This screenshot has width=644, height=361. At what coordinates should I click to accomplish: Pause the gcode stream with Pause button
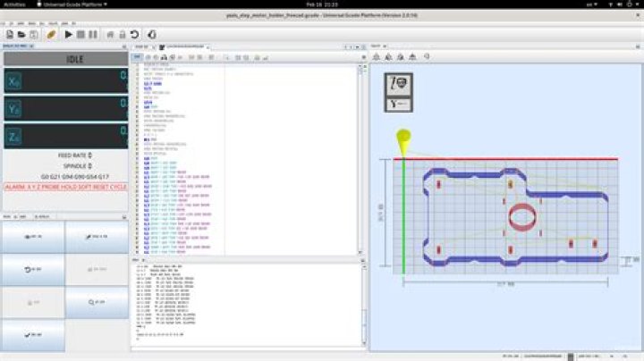tap(93, 35)
